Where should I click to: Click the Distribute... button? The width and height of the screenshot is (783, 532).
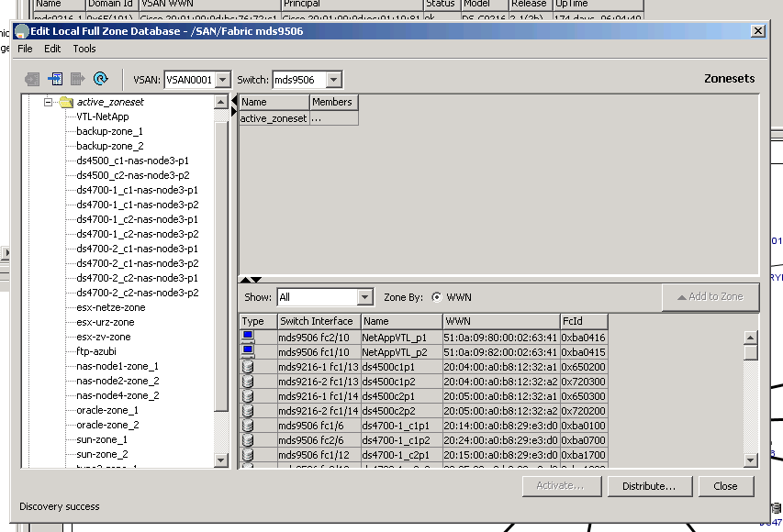point(648,486)
